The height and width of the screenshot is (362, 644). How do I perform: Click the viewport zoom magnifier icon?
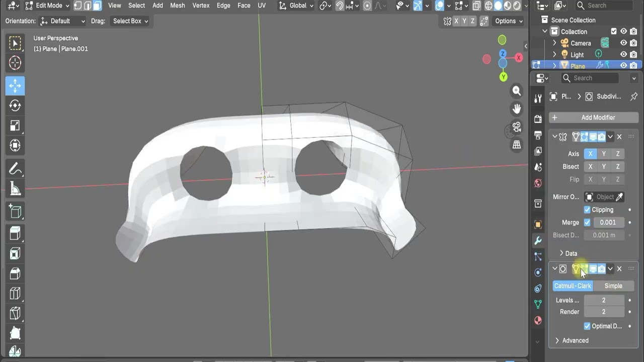click(x=517, y=90)
